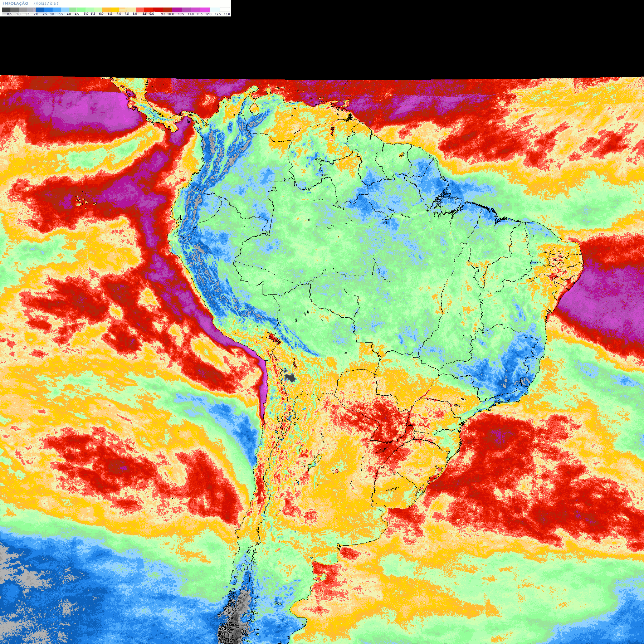Select the 4.0 legend value
Image resolution: width=644 pixels, height=644 pixels.
(69, 14)
